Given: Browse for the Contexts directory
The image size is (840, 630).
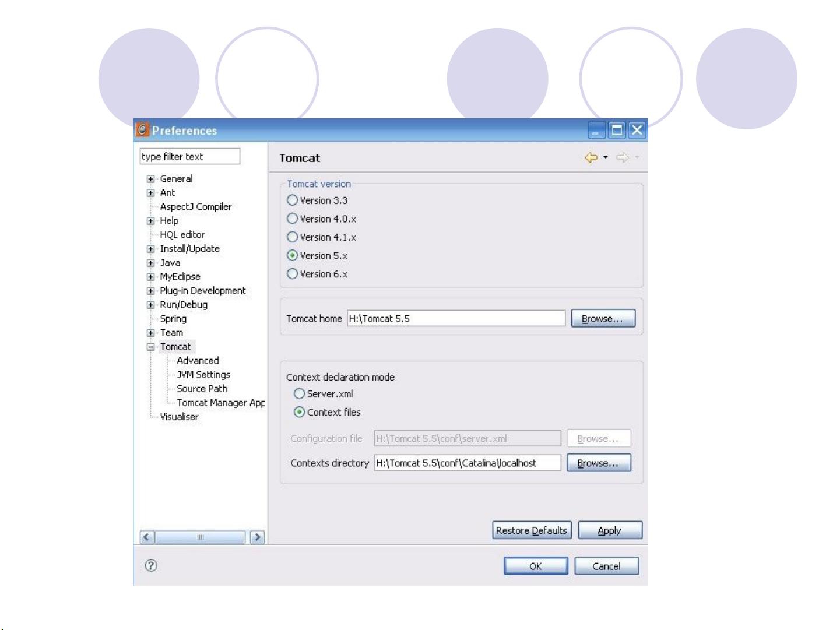Looking at the screenshot, I should (599, 463).
